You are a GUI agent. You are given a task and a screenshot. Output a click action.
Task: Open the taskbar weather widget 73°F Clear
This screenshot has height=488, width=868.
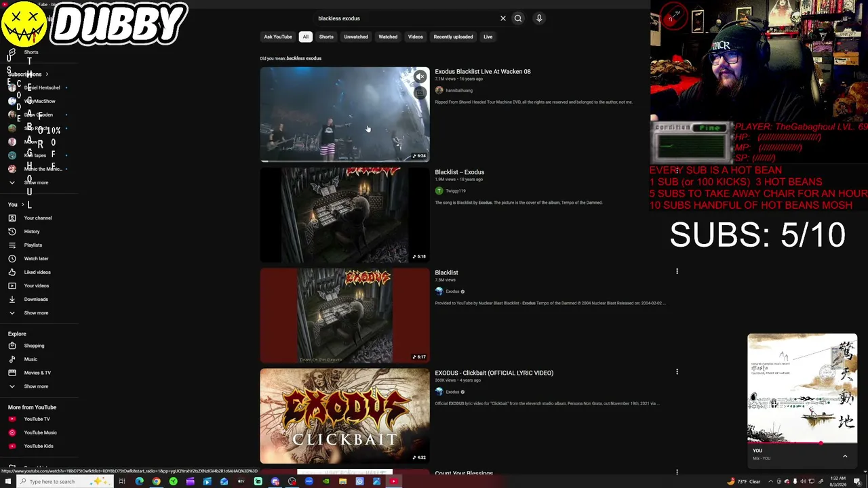pyautogui.click(x=745, y=481)
